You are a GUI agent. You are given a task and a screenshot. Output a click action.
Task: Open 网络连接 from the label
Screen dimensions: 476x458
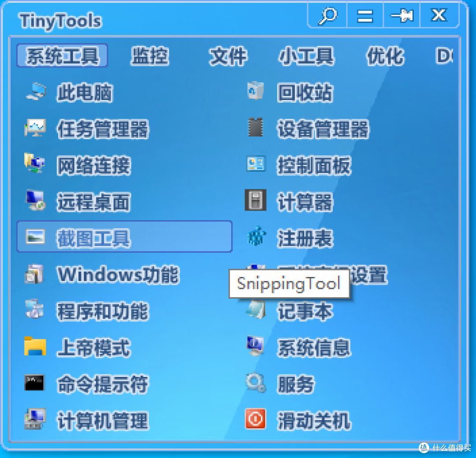click(94, 166)
